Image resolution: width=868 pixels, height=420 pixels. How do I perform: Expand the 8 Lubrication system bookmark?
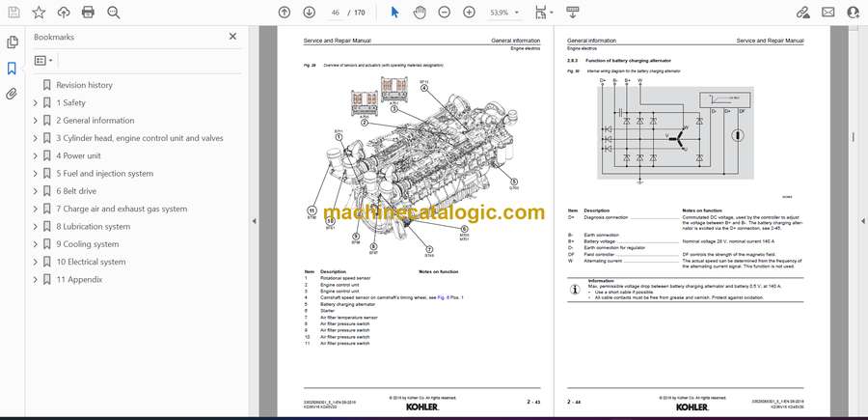[36, 227]
